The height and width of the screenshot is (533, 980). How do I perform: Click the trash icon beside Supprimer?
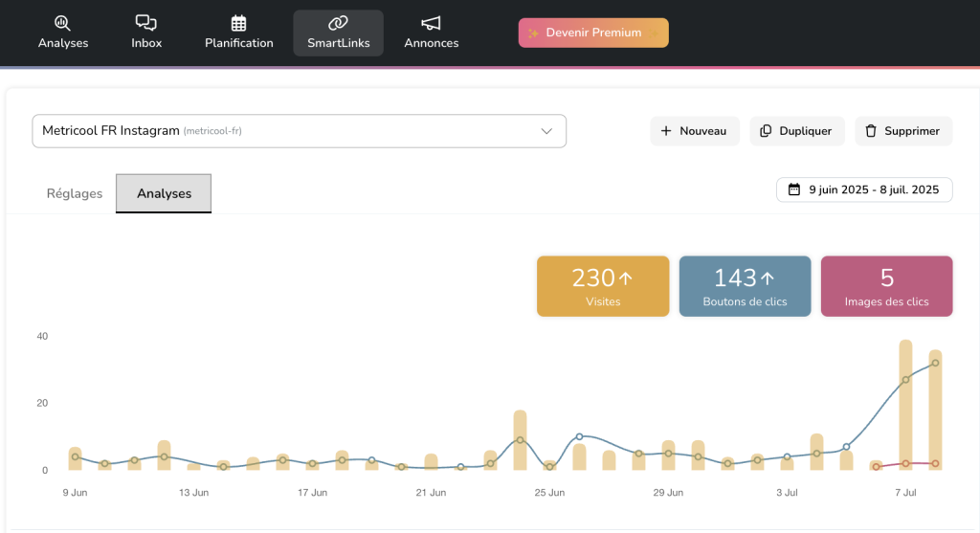coord(871,131)
